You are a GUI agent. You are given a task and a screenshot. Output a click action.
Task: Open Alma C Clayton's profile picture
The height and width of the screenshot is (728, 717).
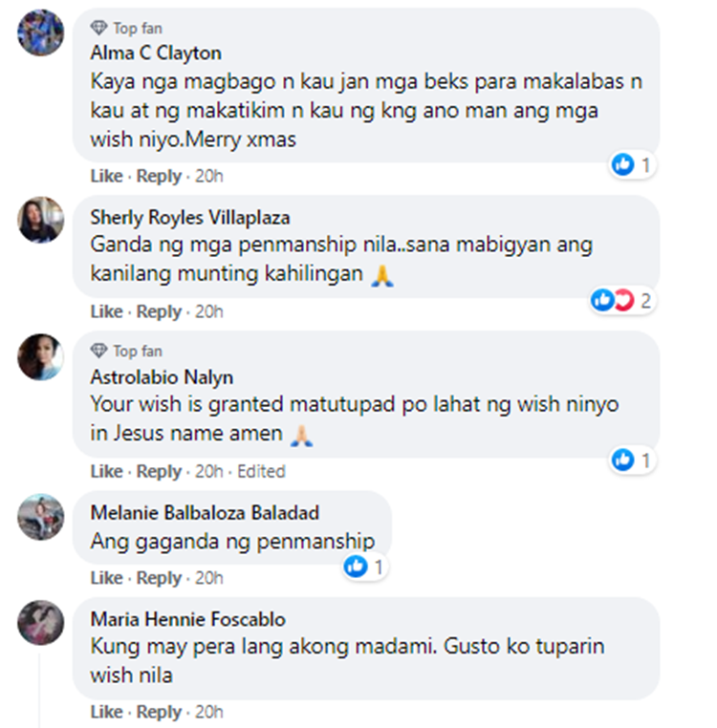pos(40,32)
